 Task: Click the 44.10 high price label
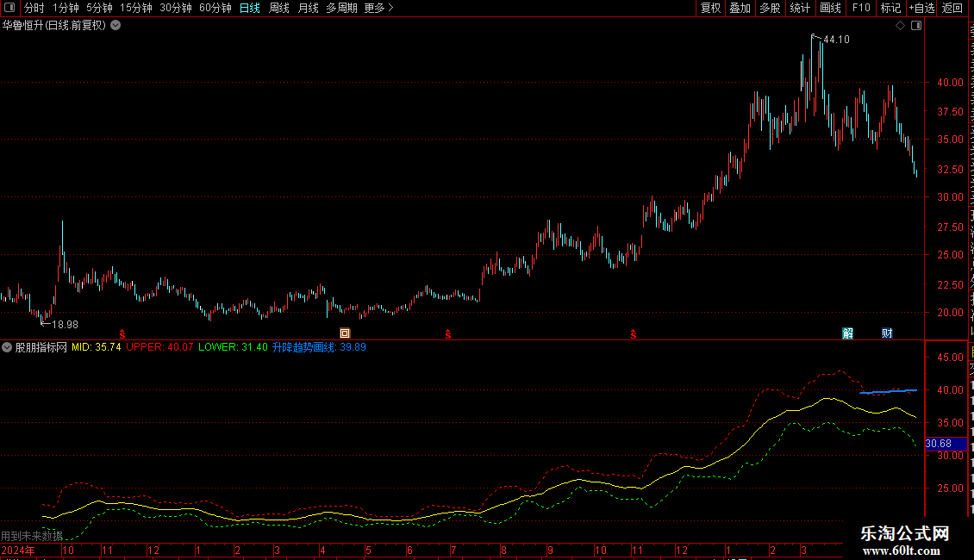(x=836, y=40)
